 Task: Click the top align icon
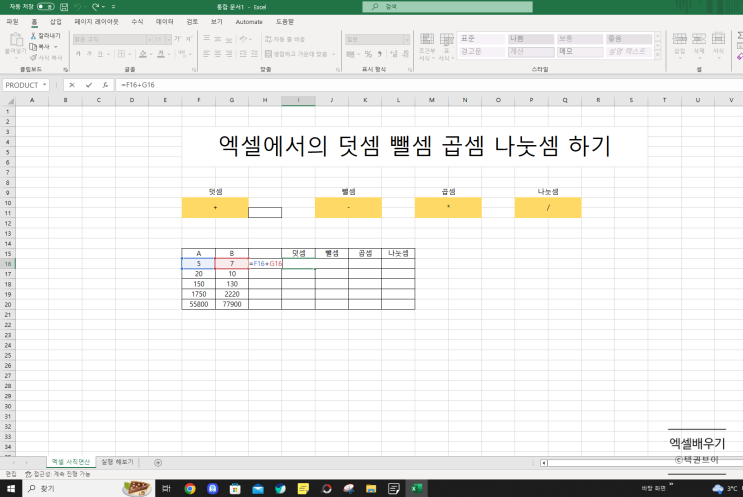coord(207,39)
